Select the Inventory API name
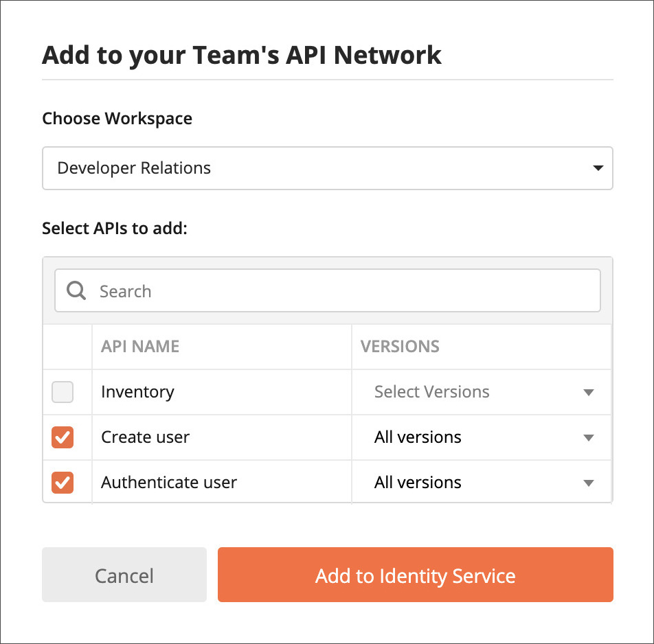Screen dimensions: 654x644 click(137, 392)
